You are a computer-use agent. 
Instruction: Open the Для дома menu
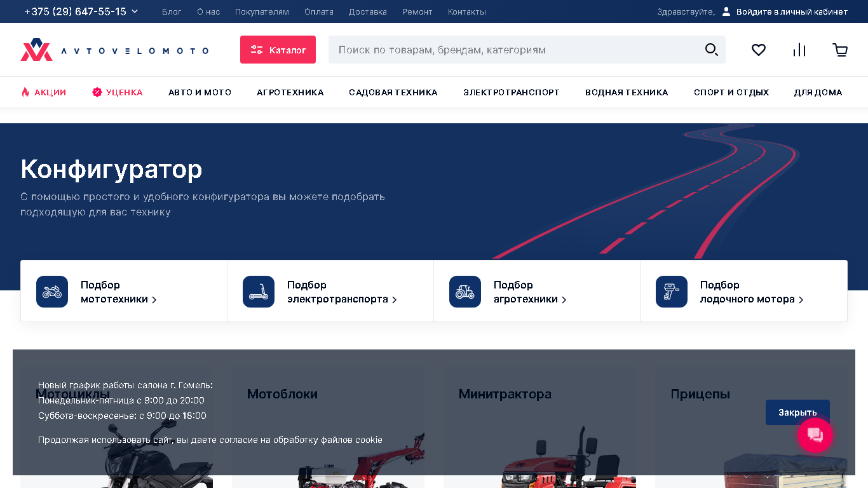pos(818,92)
